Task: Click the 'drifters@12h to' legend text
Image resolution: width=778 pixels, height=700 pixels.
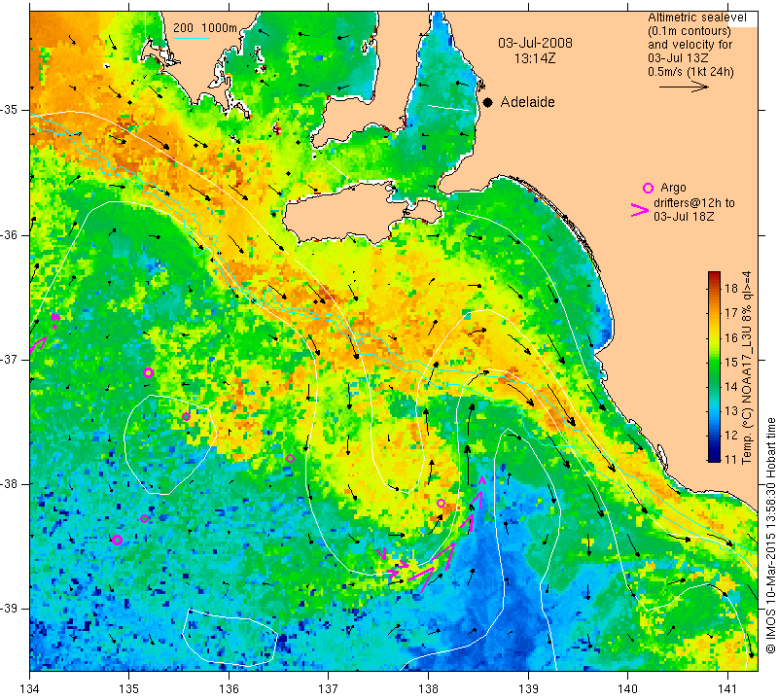Action: (693, 203)
